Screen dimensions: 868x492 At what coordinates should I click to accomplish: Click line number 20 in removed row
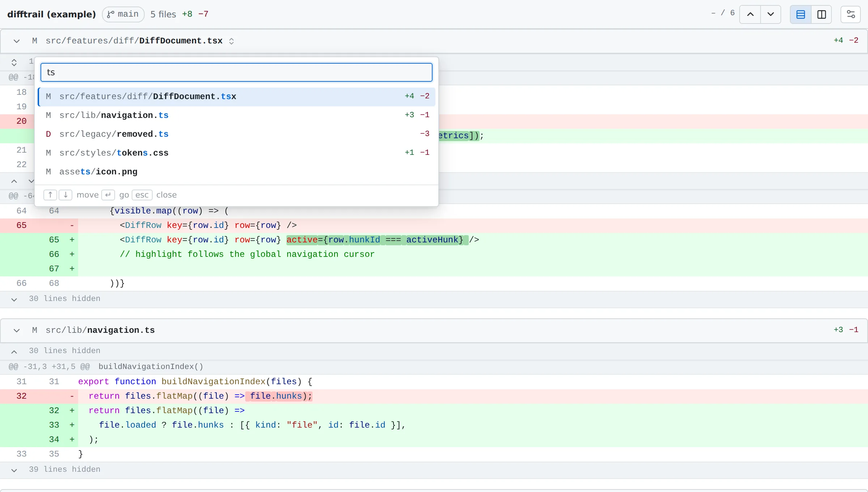pyautogui.click(x=21, y=121)
